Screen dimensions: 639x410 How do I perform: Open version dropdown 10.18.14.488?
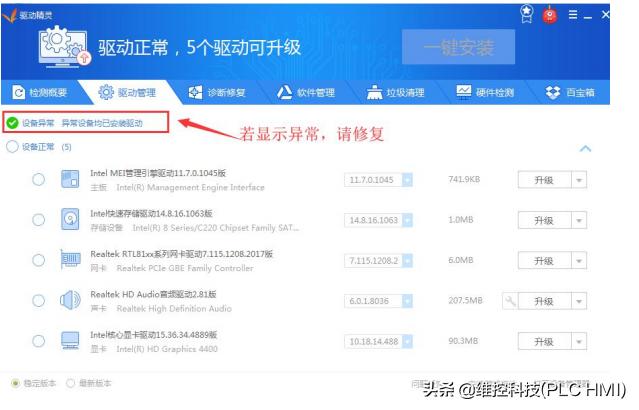click(407, 341)
